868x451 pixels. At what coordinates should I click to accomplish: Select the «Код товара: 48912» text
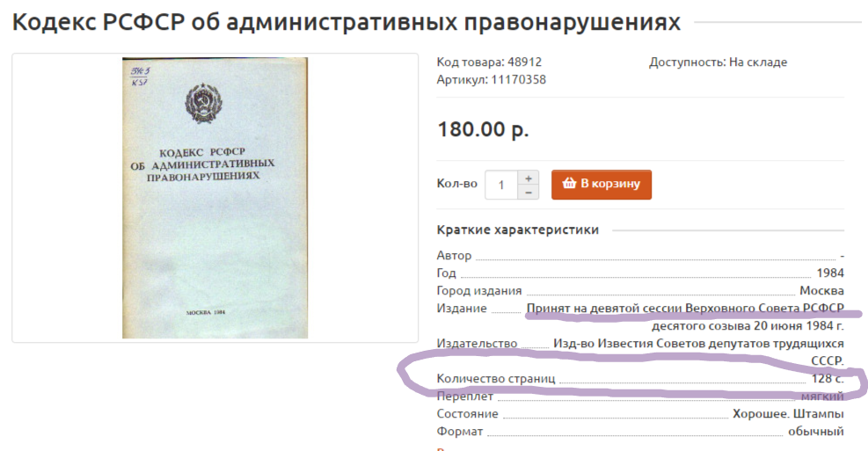[x=489, y=62]
